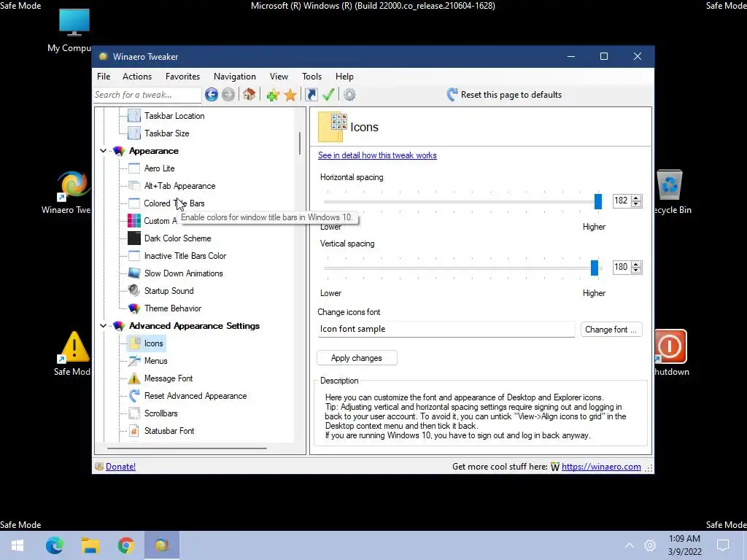Open My Computer desktop icon
This screenshot has width=747, height=560.
click(x=72, y=30)
